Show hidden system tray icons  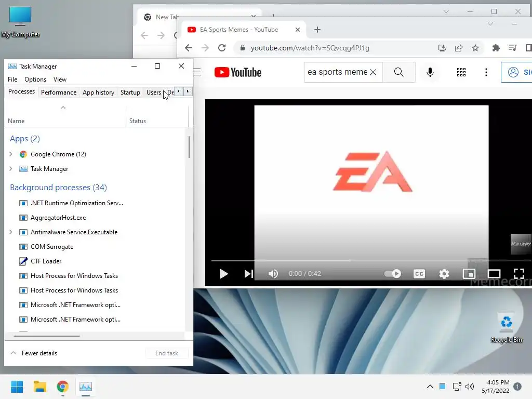pyautogui.click(x=430, y=387)
